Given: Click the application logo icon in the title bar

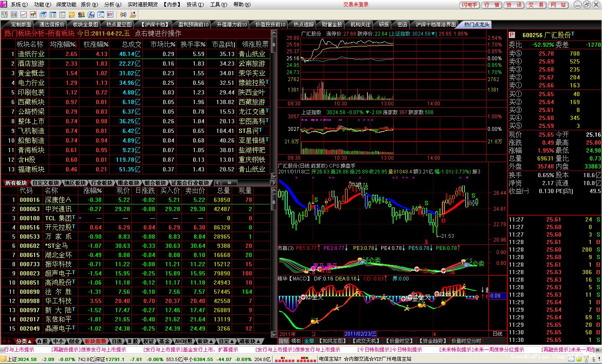Looking at the screenshot, I should pyautogui.click(x=4, y=4).
